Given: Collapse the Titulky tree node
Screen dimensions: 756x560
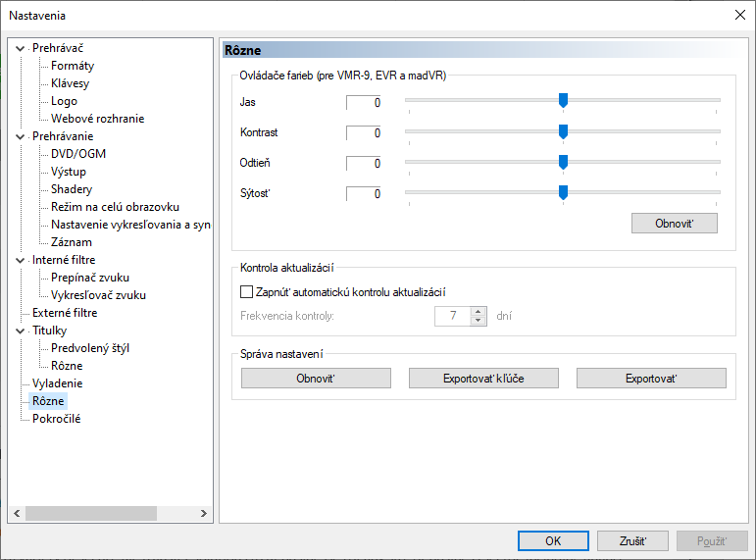Looking at the screenshot, I should coord(20,331).
